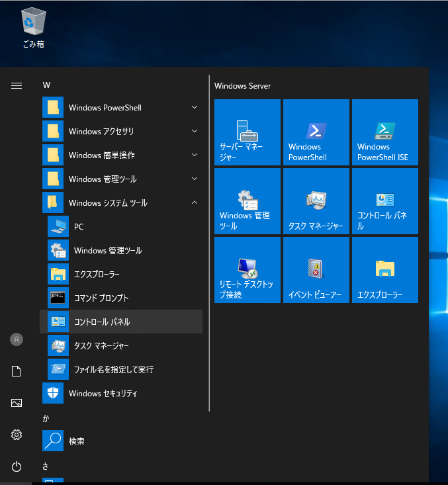This screenshot has width=448, height=485.
Task: Open Settings gear in Start sidebar
Action: [x=17, y=435]
